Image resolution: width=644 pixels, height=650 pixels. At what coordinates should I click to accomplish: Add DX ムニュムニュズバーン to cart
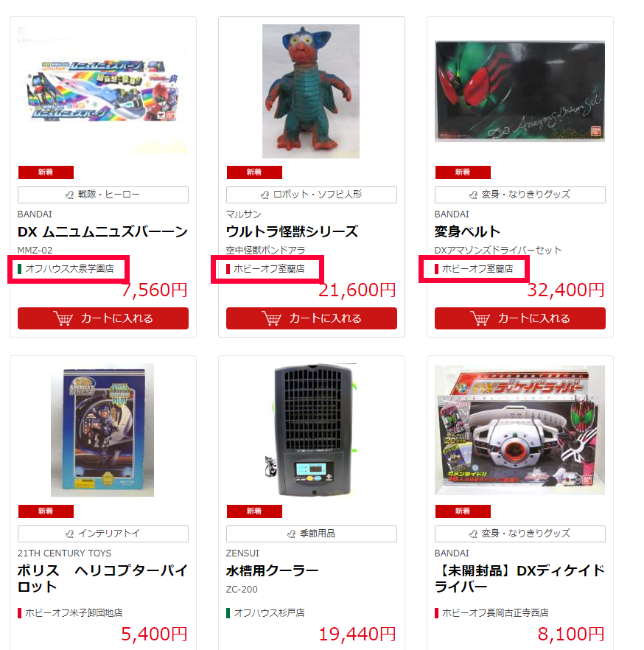click(x=102, y=318)
